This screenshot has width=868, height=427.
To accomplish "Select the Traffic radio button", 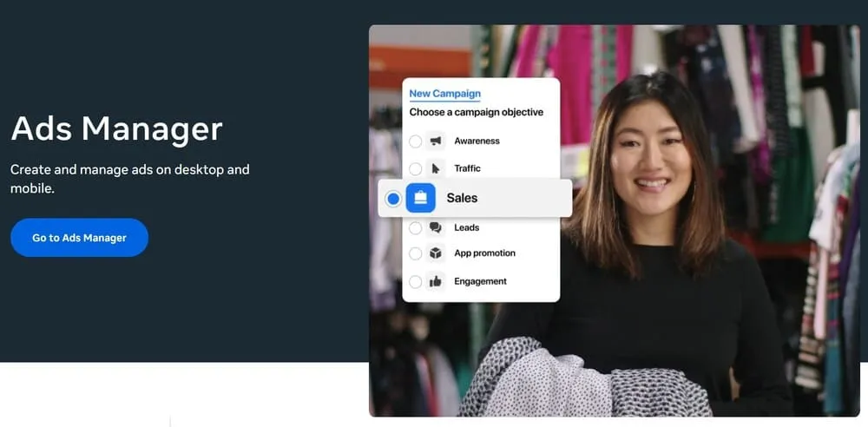I will (416, 168).
